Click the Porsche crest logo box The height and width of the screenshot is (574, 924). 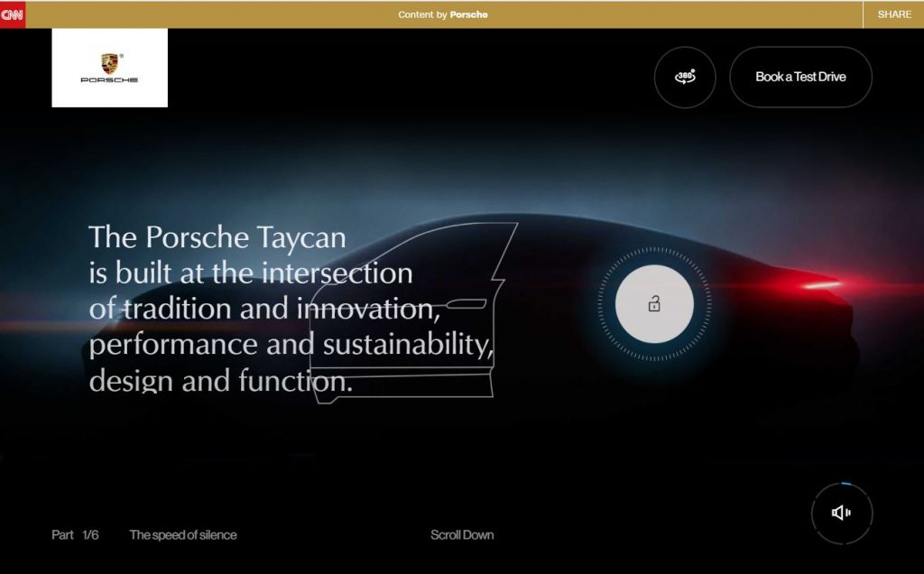point(109,68)
